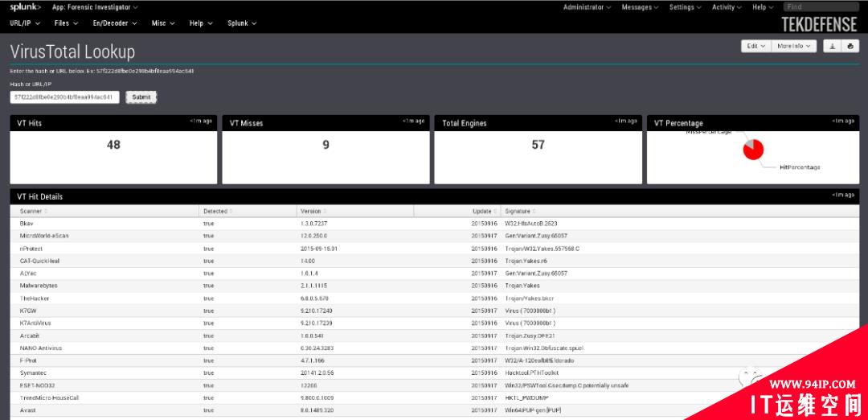This screenshot has width=868, height=420.
Task: Select the Bkav scanner row
Action: point(435,224)
